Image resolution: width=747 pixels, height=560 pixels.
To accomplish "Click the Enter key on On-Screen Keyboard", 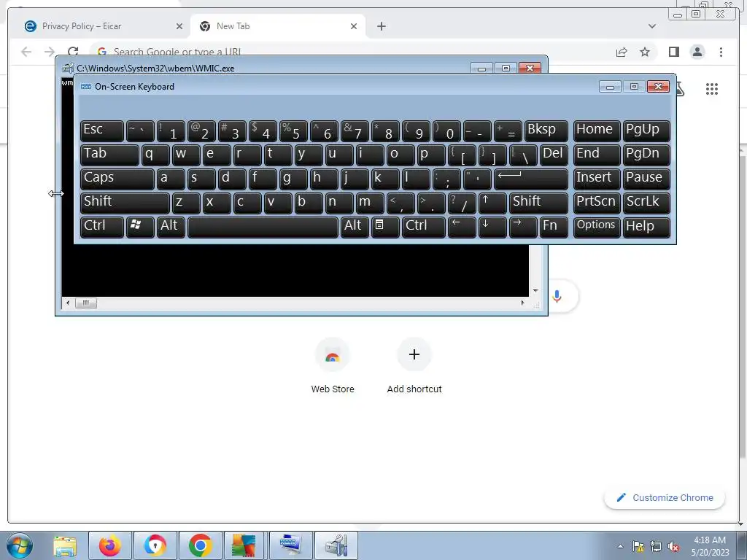I will point(531,179).
